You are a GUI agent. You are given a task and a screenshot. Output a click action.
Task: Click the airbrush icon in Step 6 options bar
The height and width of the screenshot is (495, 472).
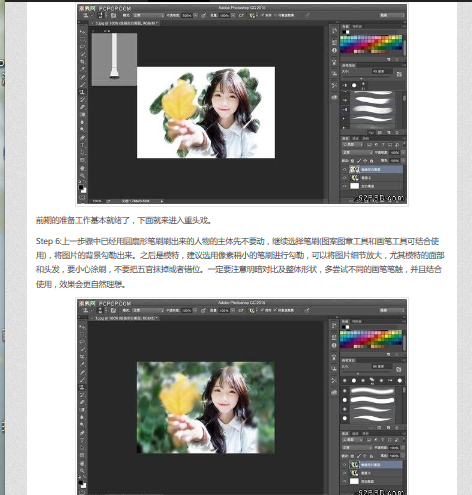(x=241, y=310)
